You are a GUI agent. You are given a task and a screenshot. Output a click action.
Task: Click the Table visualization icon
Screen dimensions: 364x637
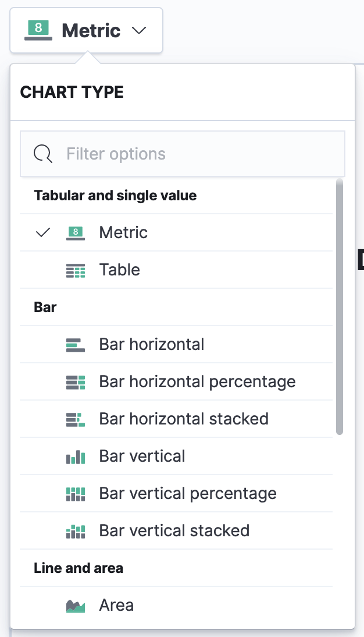click(x=76, y=270)
